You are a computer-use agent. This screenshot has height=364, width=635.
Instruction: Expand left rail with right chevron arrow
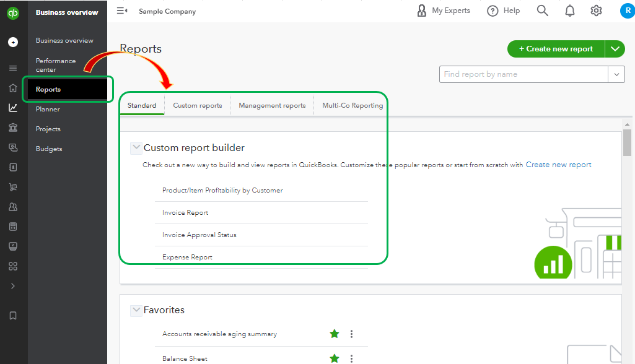[13, 286]
